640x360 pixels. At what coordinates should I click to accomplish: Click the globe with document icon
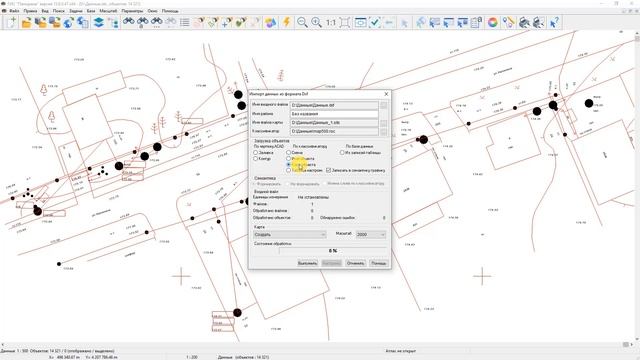coord(82,22)
